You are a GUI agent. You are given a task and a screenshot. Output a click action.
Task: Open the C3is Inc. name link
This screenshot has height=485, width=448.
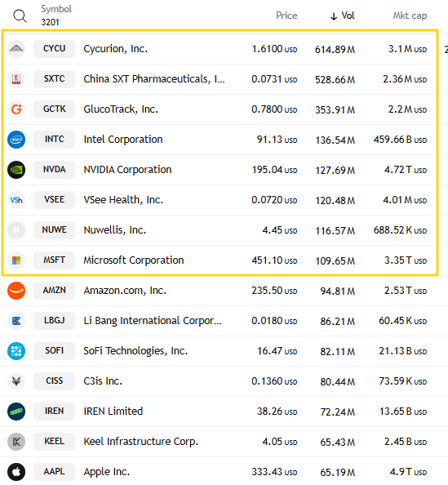(x=103, y=381)
